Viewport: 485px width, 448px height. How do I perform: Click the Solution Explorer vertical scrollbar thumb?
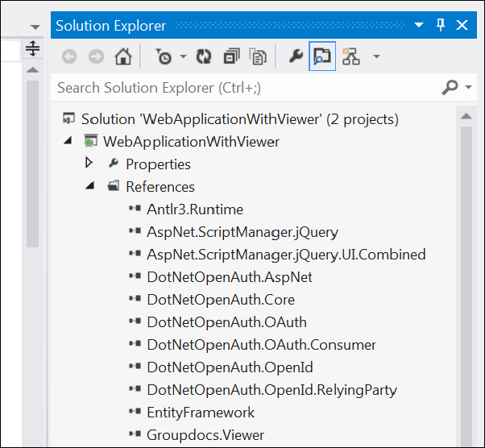pos(466,287)
